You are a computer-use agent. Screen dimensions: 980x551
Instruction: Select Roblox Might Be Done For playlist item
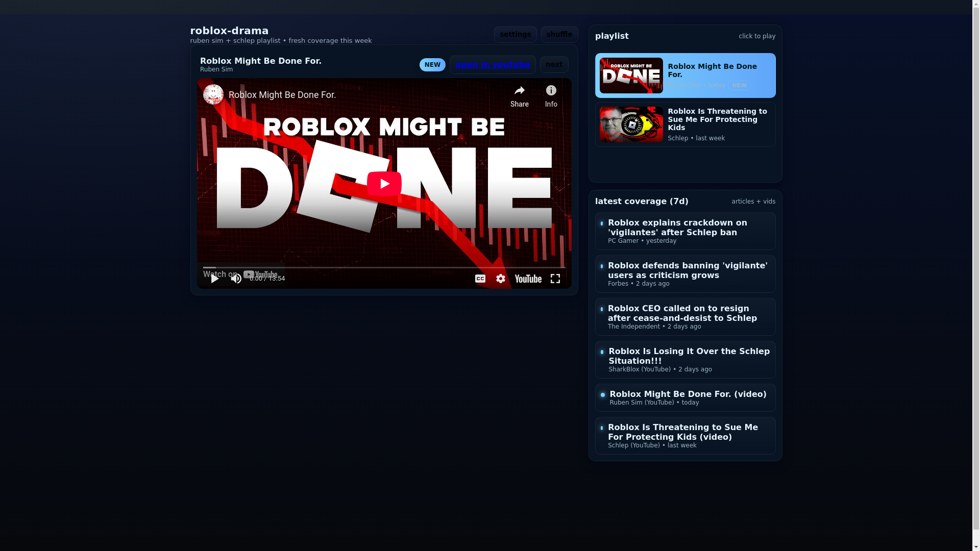[x=685, y=76]
